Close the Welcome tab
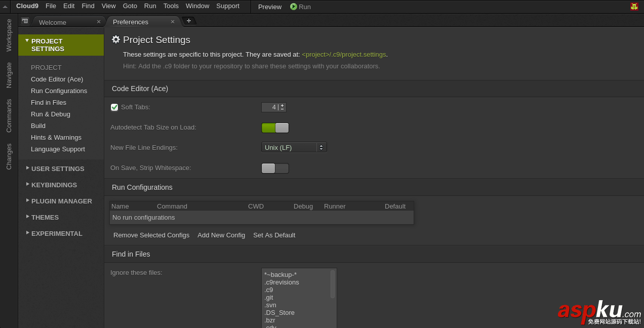 click(99, 22)
